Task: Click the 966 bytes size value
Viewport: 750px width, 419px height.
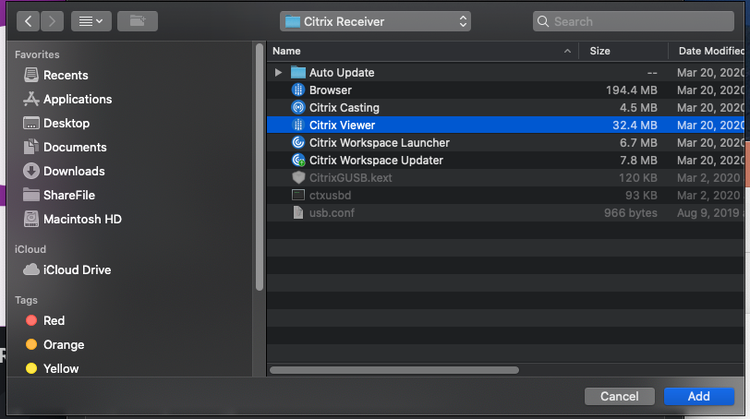Action: click(630, 213)
